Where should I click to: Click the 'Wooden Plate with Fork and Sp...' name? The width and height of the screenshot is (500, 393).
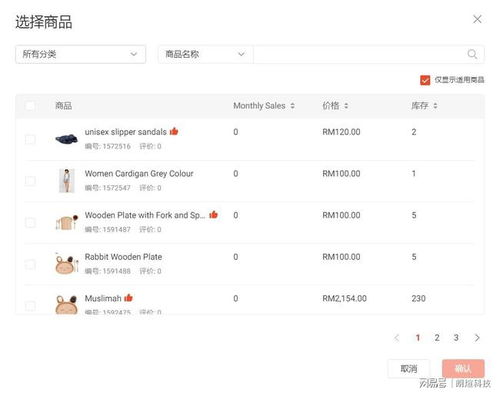[x=145, y=215]
